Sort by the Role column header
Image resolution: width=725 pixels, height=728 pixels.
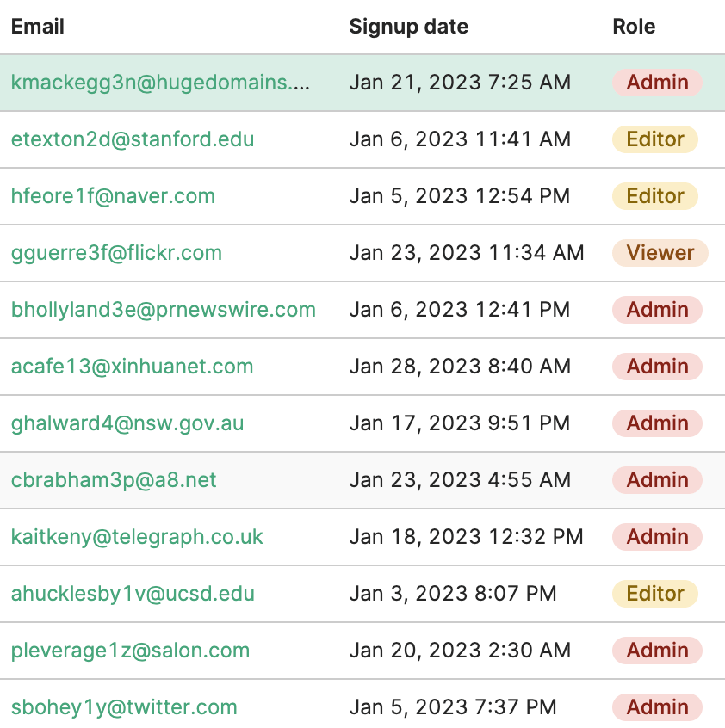point(634,27)
